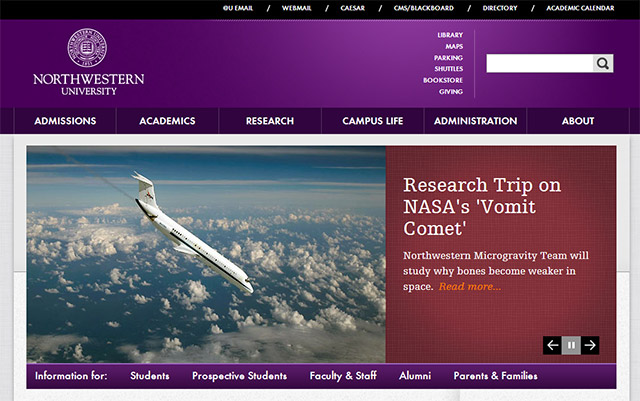Go to the next slide arrow

[590, 345]
